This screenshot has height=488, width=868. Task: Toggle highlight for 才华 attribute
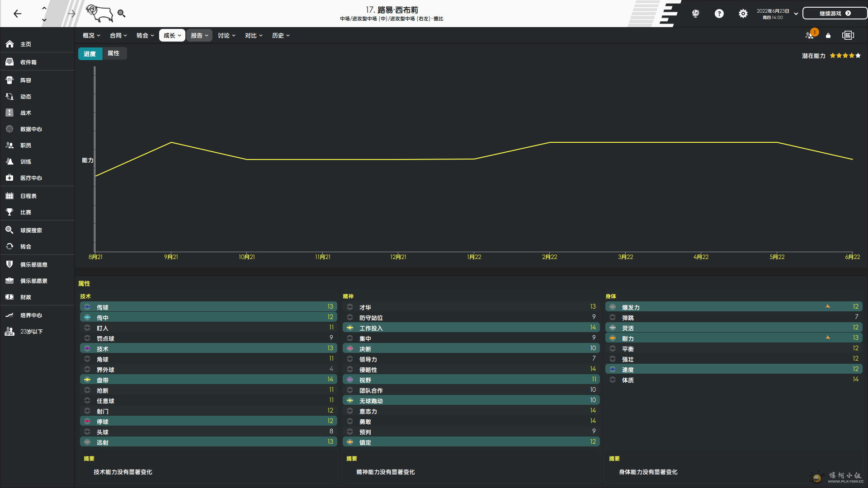pyautogui.click(x=350, y=307)
